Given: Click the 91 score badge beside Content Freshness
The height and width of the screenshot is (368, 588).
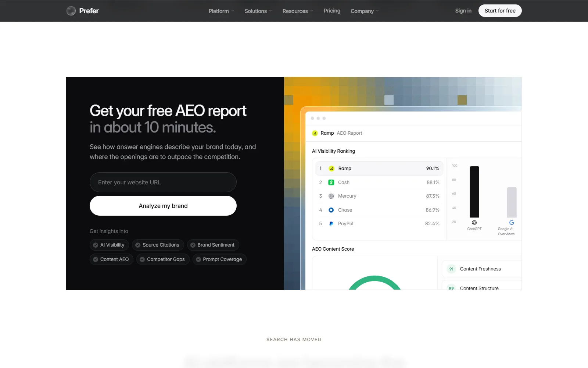Looking at the screenshot, I should coord(451,269).
